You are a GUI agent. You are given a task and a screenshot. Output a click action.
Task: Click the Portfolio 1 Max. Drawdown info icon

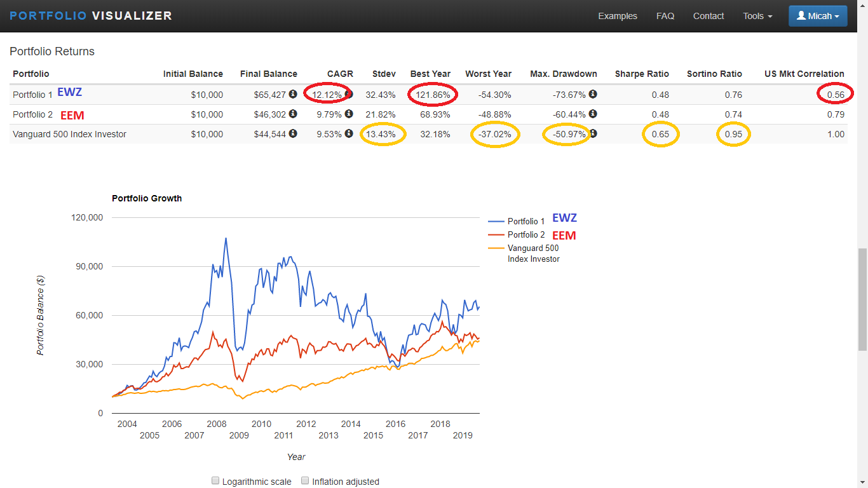point(593,94)
